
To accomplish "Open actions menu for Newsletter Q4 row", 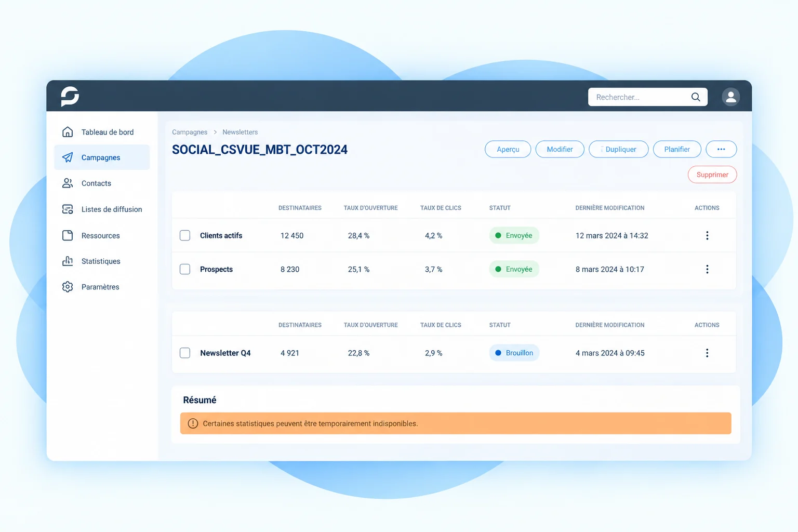I will 707,353.
